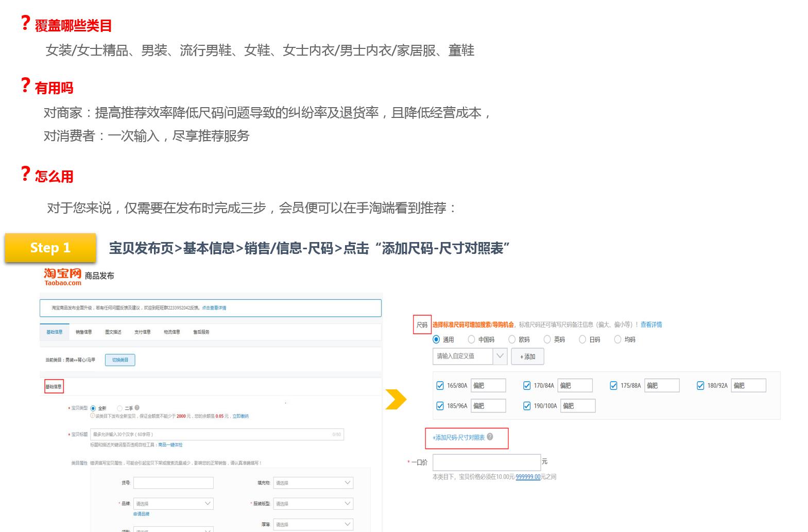Click the 有用吗 heading

54,88
